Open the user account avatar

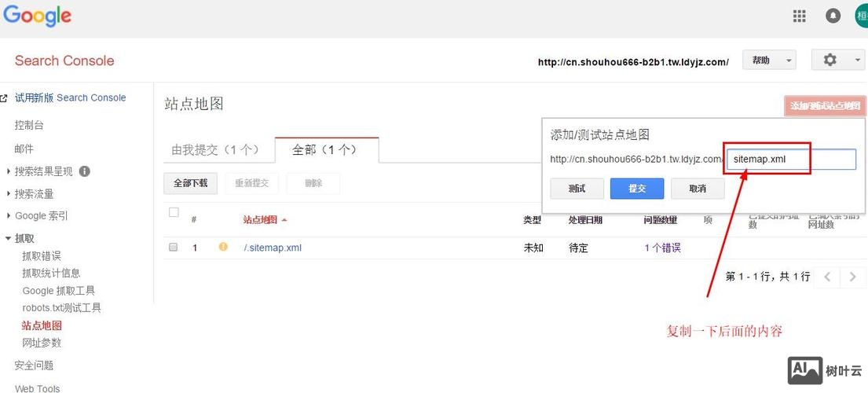[x=862, y=16]
